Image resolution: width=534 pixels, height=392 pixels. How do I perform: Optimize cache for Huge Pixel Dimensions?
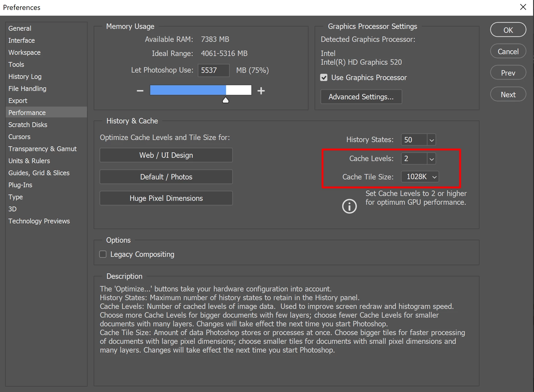166,198
